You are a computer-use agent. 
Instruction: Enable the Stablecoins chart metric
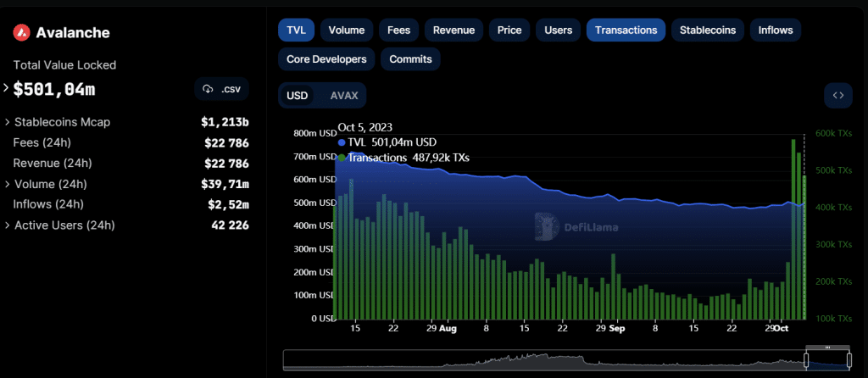[x=708, y=30]
